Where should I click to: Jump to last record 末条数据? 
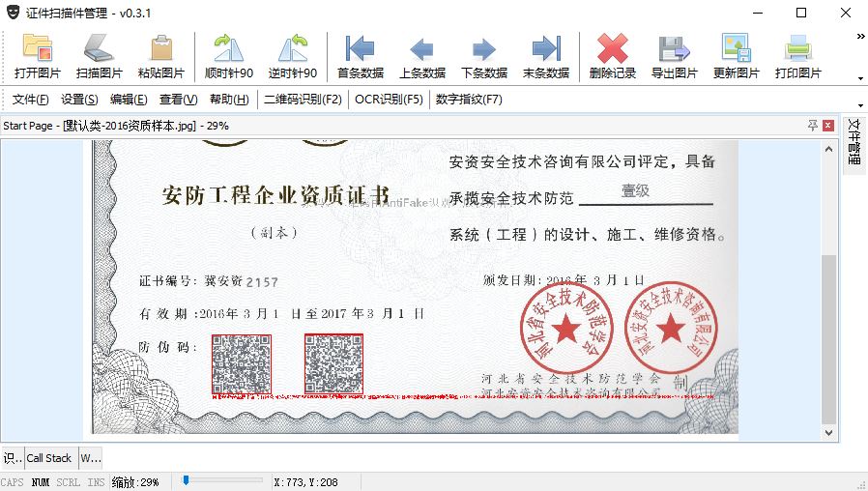[546, 56]
